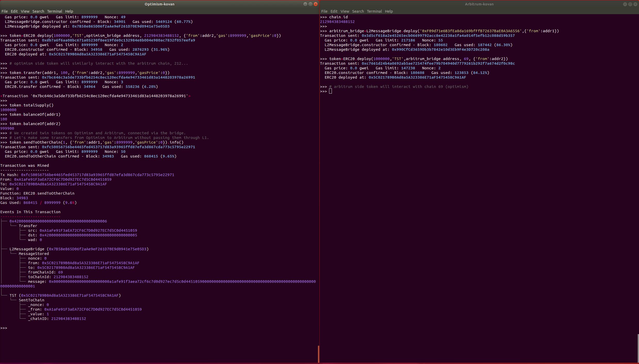Click 'From: 0xA1aFe91F...' info line

[56, 179]
